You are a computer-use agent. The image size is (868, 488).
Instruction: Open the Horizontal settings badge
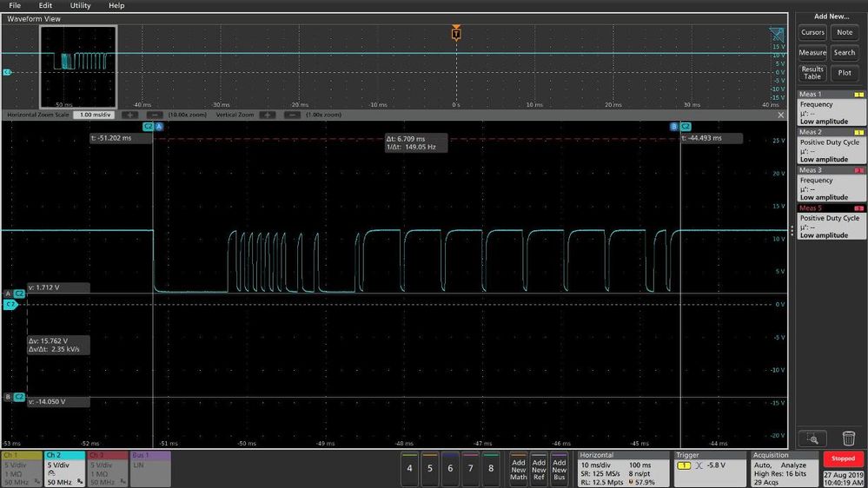click(x=623, y=469)
